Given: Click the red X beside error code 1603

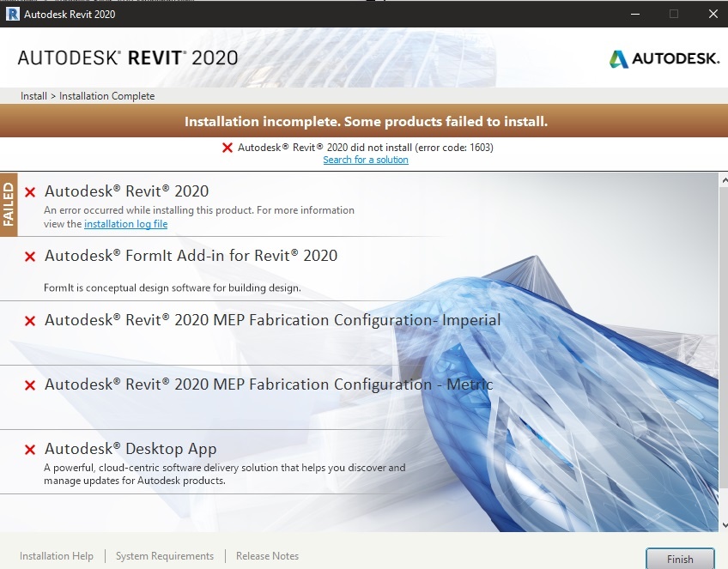Looking at the screenshot, I should (227, 148).
